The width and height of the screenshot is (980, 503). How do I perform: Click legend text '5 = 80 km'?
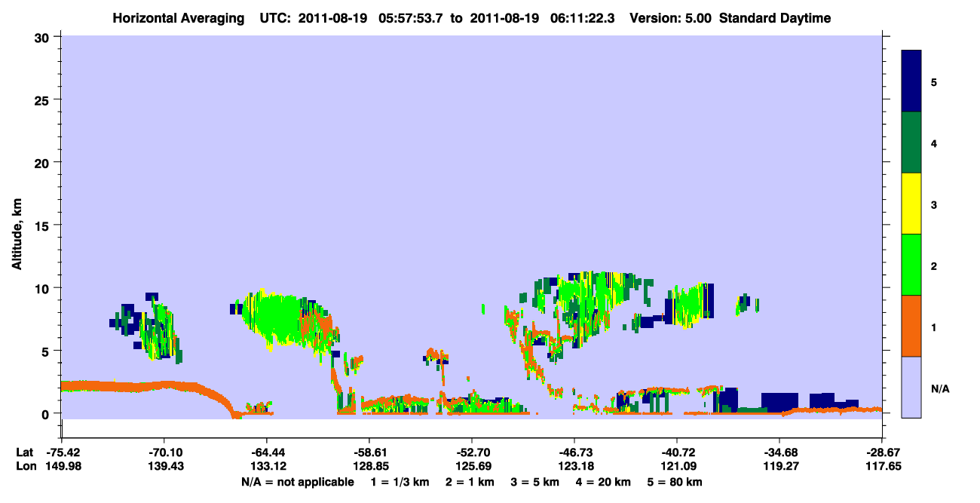[x=675, y=482]
